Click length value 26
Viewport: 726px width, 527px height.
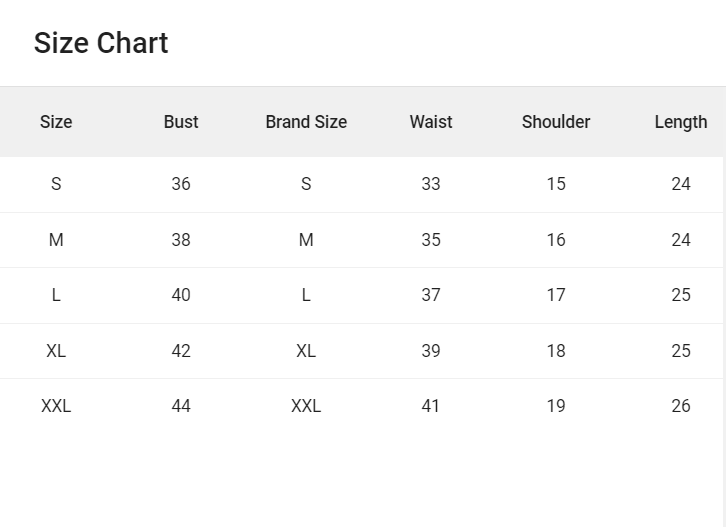[681, 406]
